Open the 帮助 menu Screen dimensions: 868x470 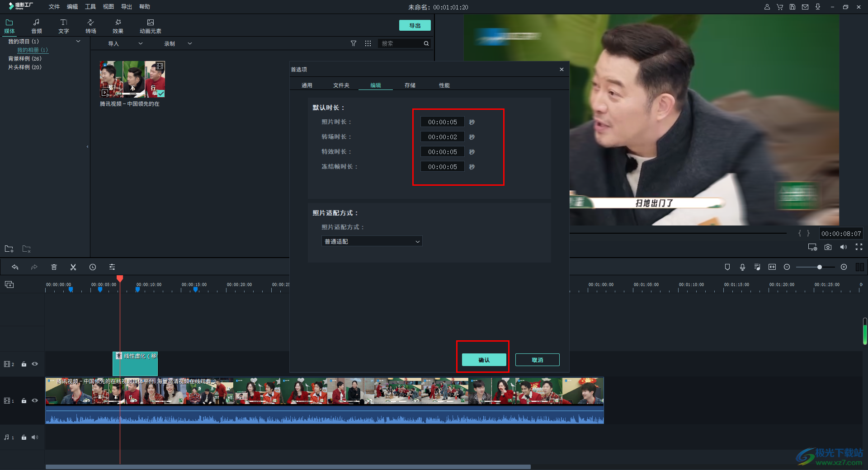coord(145,7)
